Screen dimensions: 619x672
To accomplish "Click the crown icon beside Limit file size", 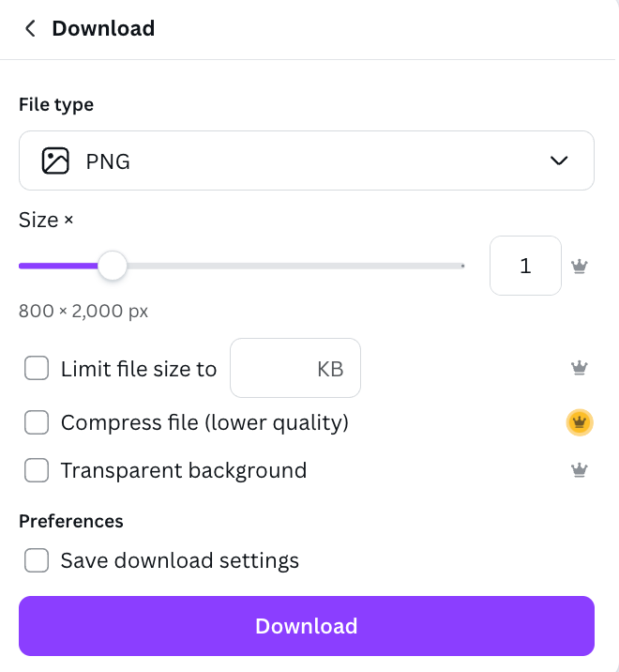I will pos(580,368).
